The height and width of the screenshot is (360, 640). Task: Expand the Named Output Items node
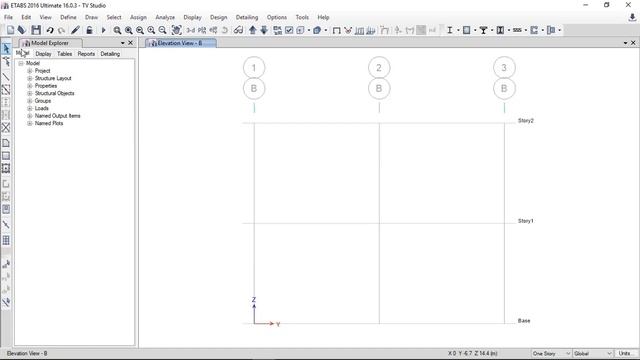[29, 116]
